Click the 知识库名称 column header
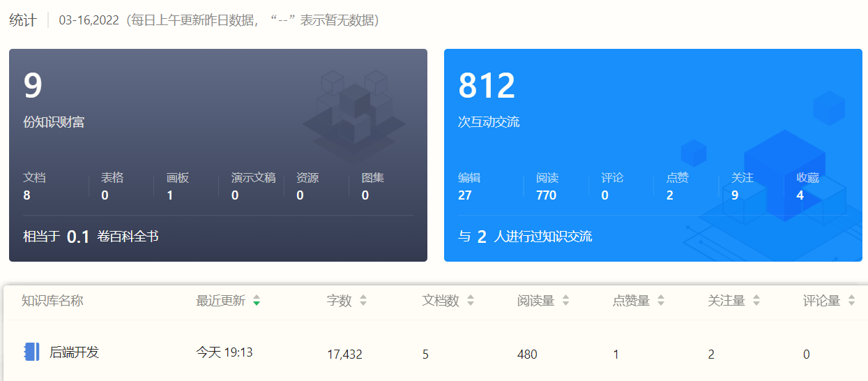The image size is (868, 381). (52, 301)
